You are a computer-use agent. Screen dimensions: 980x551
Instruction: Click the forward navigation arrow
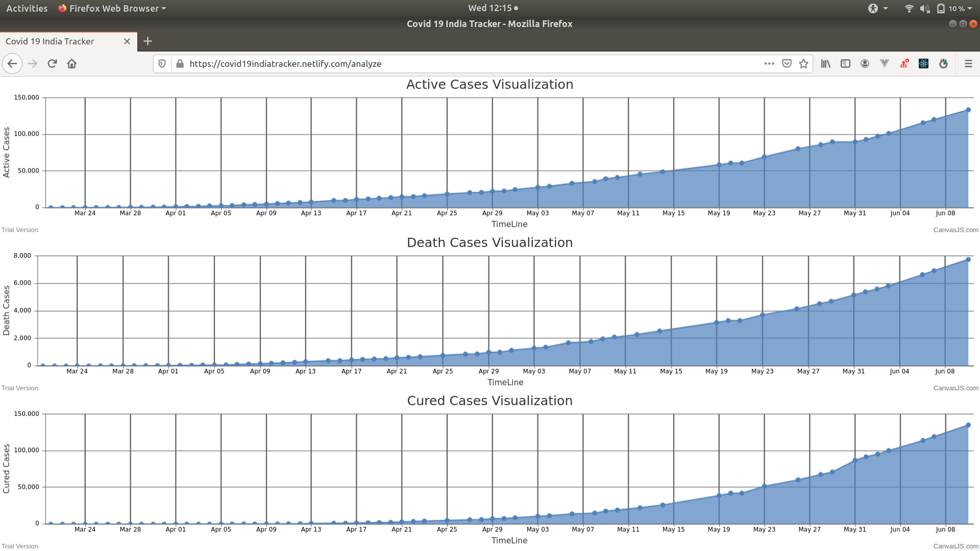(32, 64)
